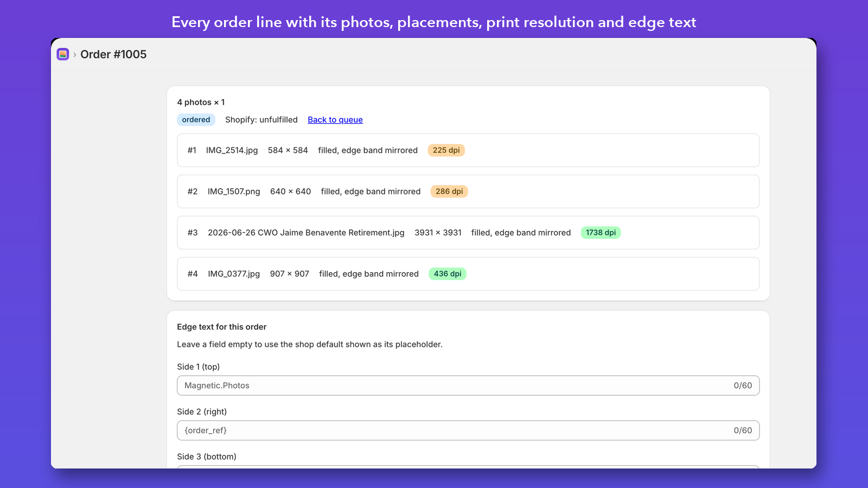This screenshot has width=868, height=488.
Task: Click the Shopify: unfulfilled status text
Action: (261, 120)
